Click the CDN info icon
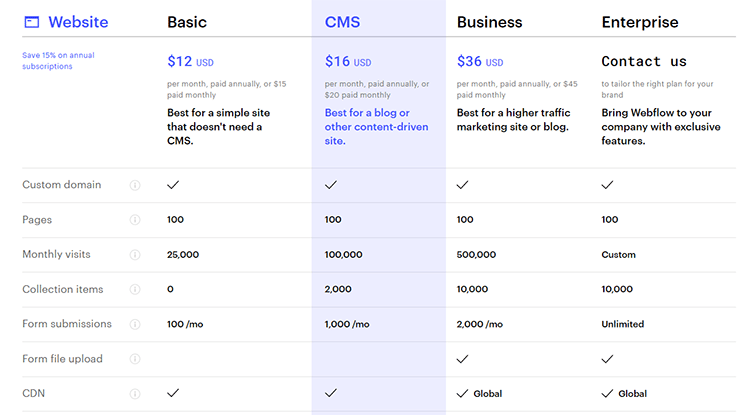Image resolution: width=750 pixels, height=415 pixels. pyautogui.click(x=135, y=394)
